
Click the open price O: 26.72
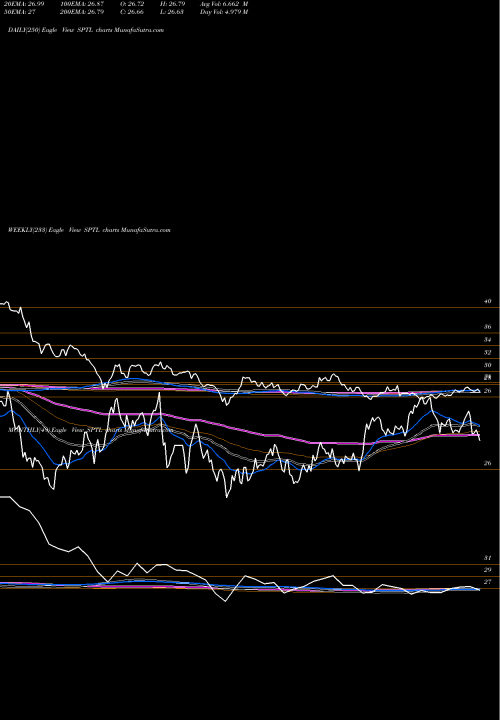pos(132,4)
